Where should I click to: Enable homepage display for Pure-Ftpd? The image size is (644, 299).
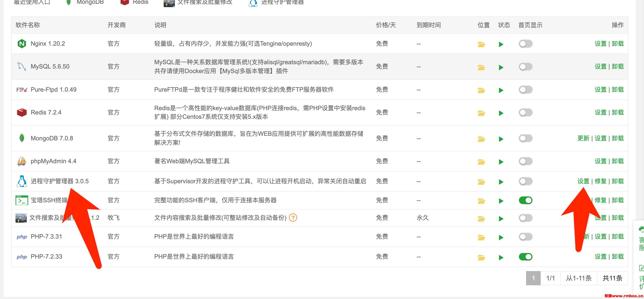point(526,90)
